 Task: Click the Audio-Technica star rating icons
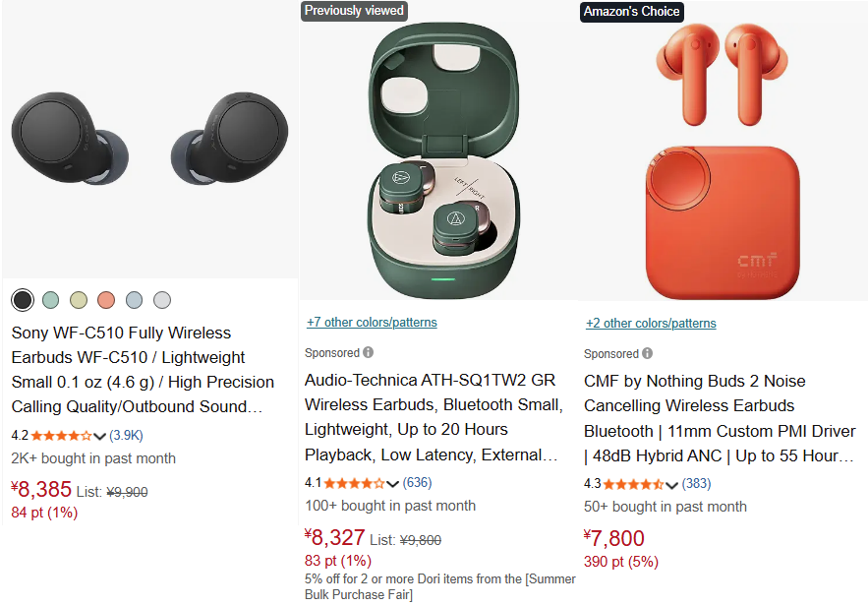click(354, 483)
